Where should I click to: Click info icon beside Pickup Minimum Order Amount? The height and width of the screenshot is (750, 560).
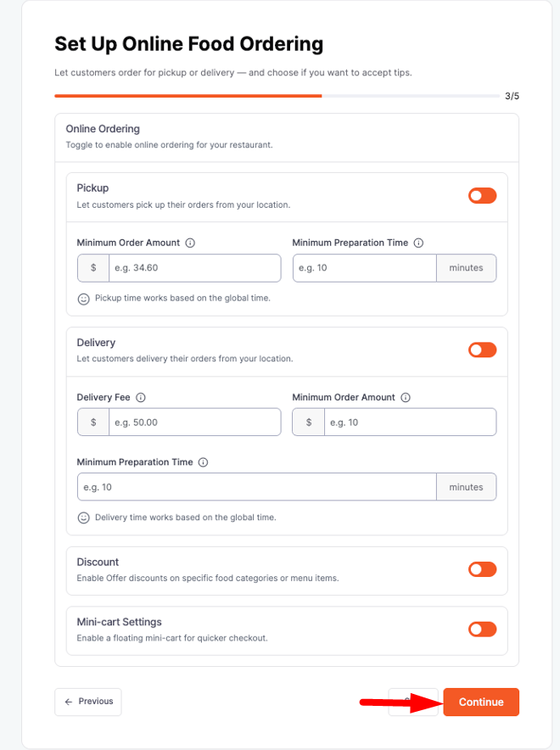pos(190,243)
